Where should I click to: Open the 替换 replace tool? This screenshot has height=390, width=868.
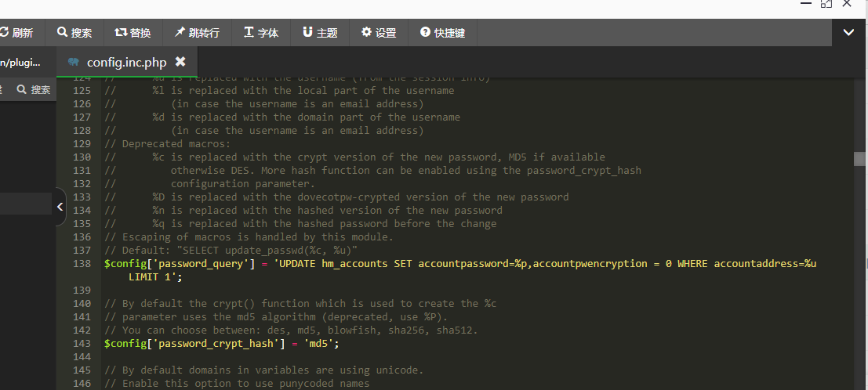(x=133, y=33)
